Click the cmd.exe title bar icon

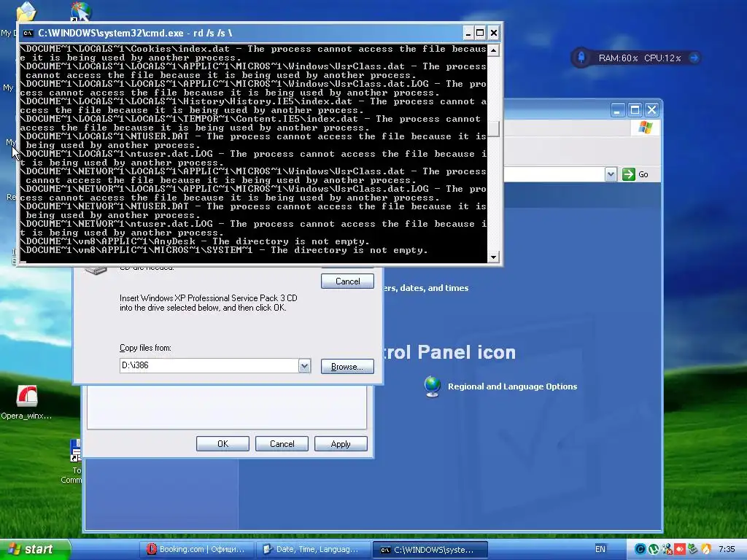tap(28, 33)
